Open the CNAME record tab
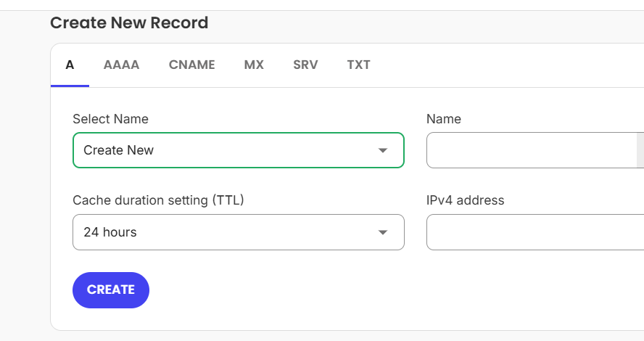Image resolution: width=644 pixels, height=341 pixels. coord(191,65)
